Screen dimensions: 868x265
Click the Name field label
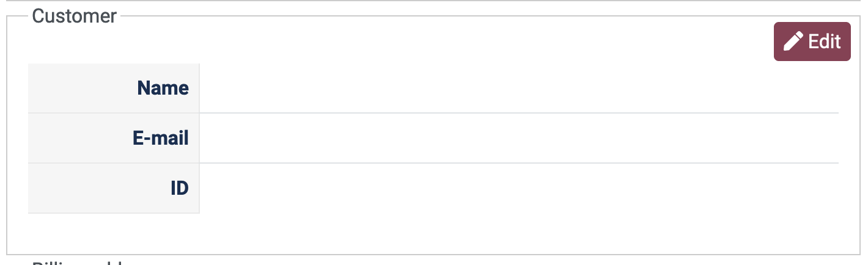tap(163, 89)
